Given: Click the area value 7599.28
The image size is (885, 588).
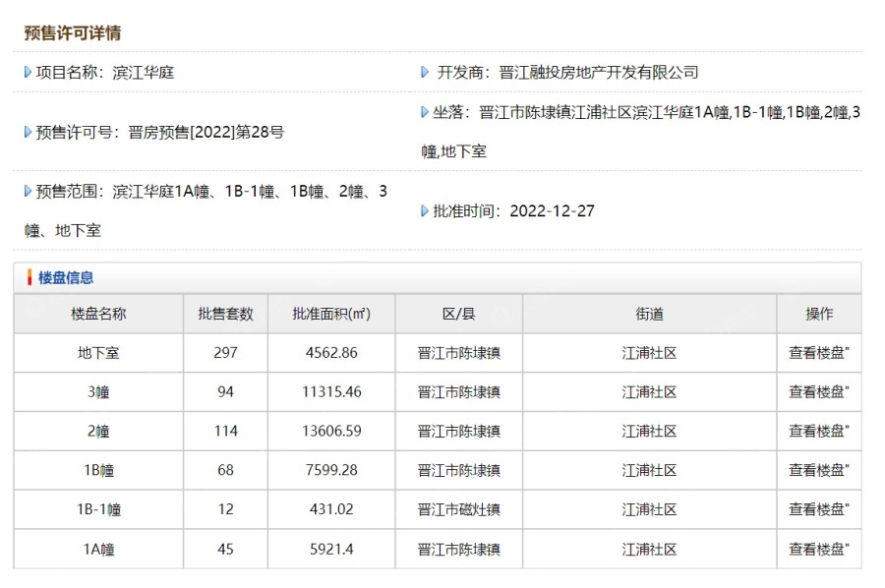Looking at the screenshot, I should coord(331,470).
